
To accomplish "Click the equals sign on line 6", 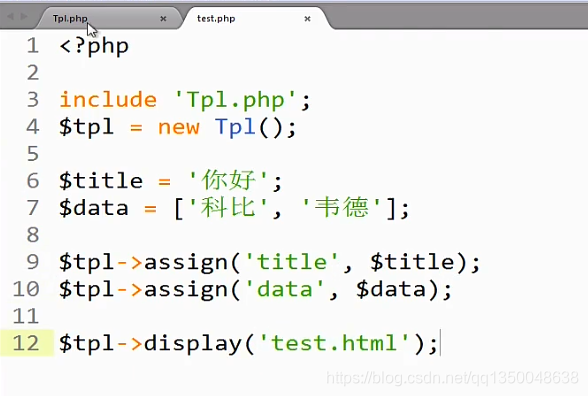I will coord(164,182).
